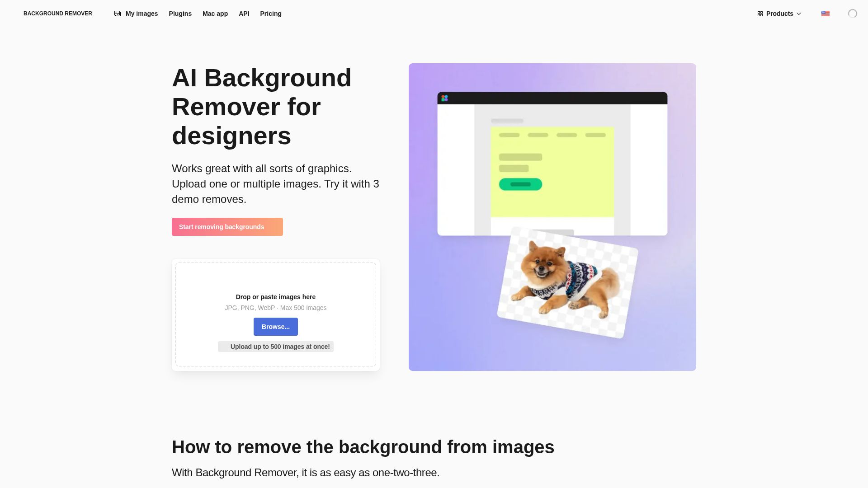Go to the My images page
This screenshot has height=488, width=868.
142,14
